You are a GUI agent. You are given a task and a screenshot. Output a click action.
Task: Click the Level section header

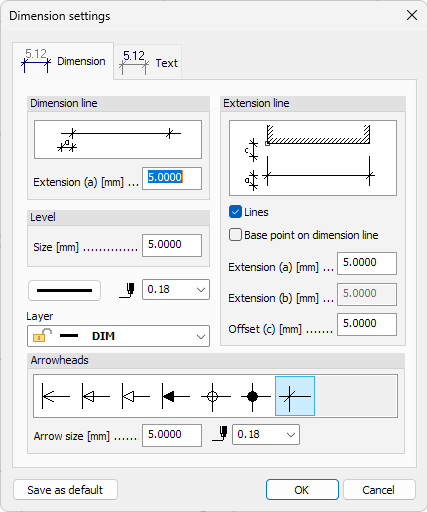click(x=118, y=217)
